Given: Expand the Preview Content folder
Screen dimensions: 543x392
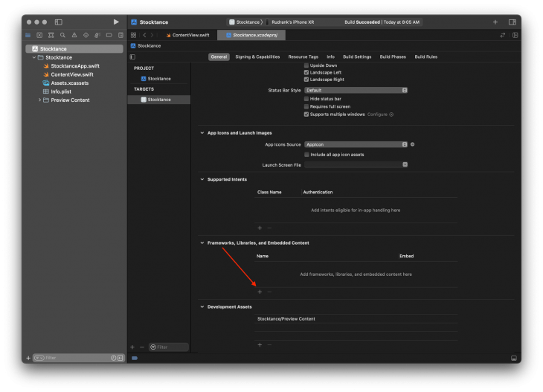Looking at the screenshot, I should tap(39, 100).
